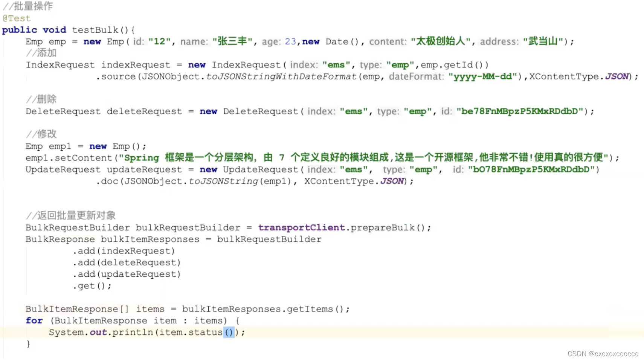Click the emp1 variable declaration
The height and width of the screenshot is (360, 644).
pos(60,146)
